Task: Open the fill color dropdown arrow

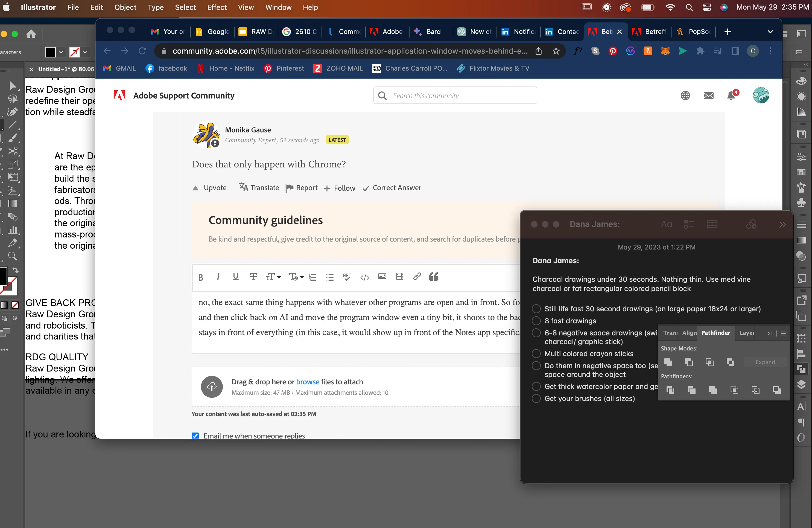Action: [x=61, y=52]
